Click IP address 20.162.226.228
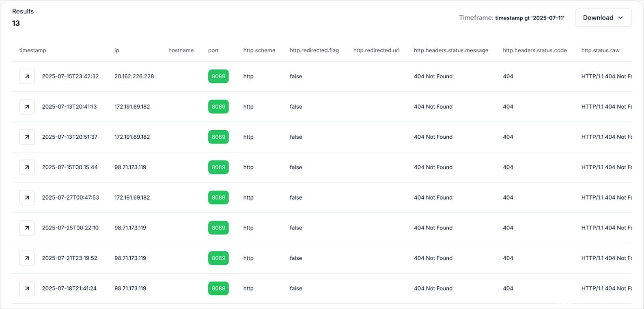644x309 pixels. 134,76
